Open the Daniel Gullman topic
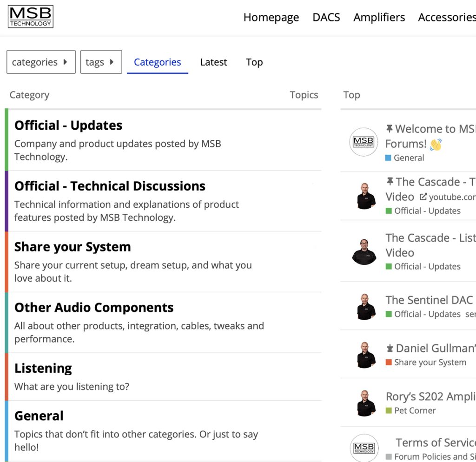The image size is (476, 462). 436,348
